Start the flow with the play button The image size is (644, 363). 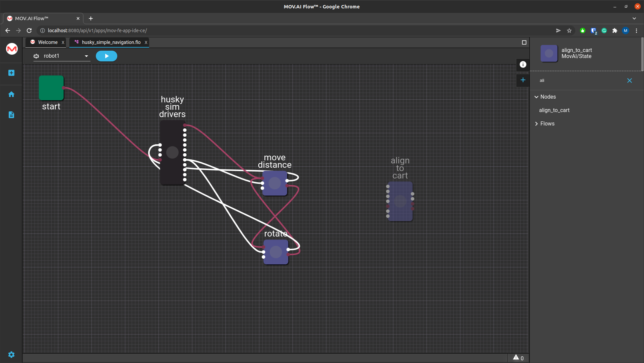pyautogui.click(x=106, y=56)
